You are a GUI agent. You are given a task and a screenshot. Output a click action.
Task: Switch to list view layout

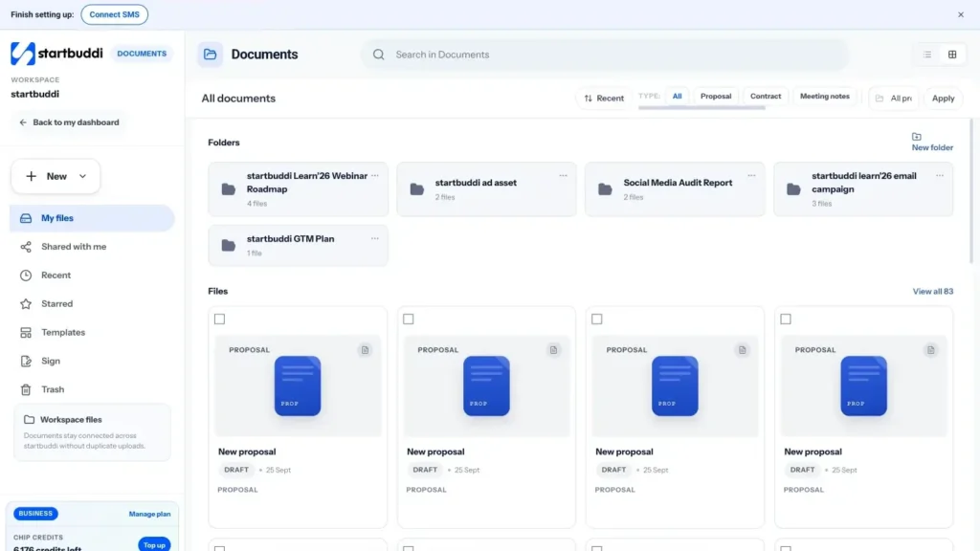tap(927, 55)
